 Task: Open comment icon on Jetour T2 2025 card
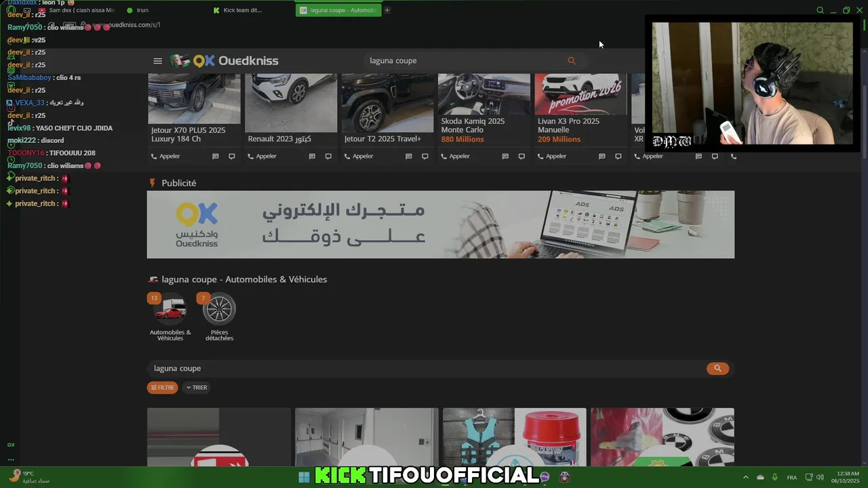coord(425,157)
